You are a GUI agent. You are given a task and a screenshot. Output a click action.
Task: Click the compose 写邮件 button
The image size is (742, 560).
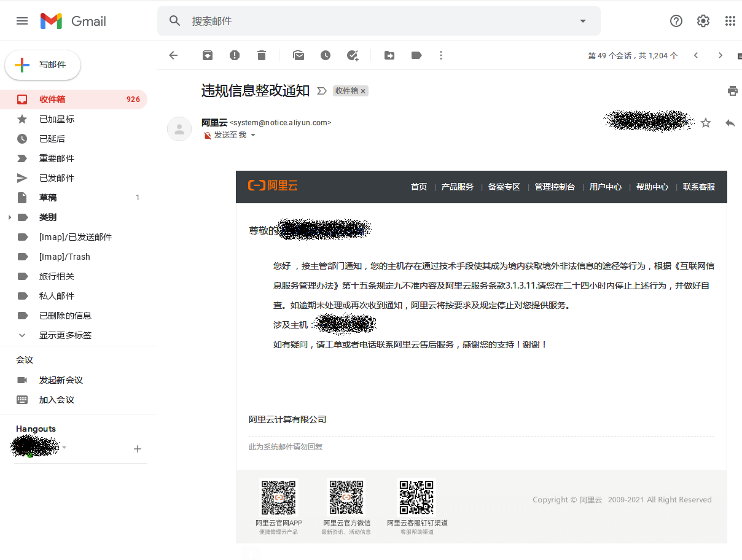(43, 65)
